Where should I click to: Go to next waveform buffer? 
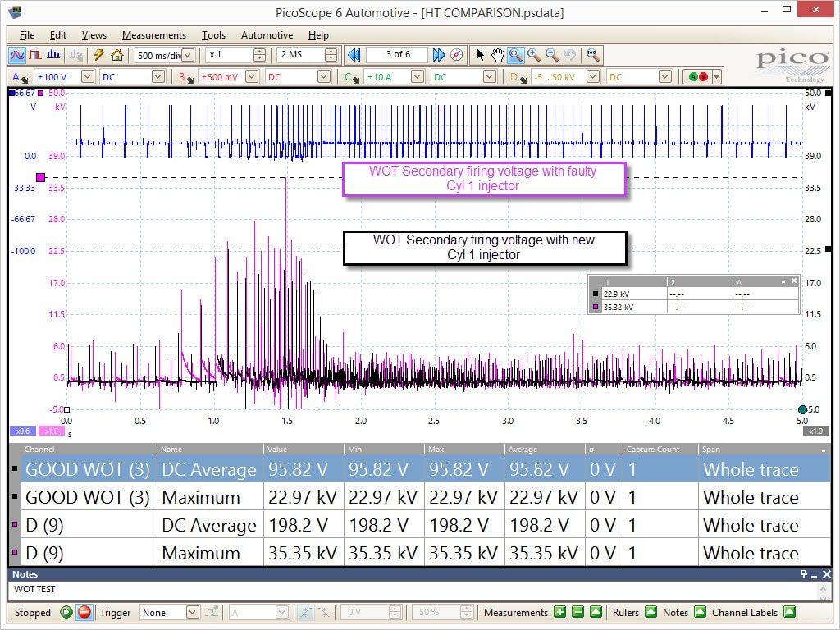pos(438,55)
